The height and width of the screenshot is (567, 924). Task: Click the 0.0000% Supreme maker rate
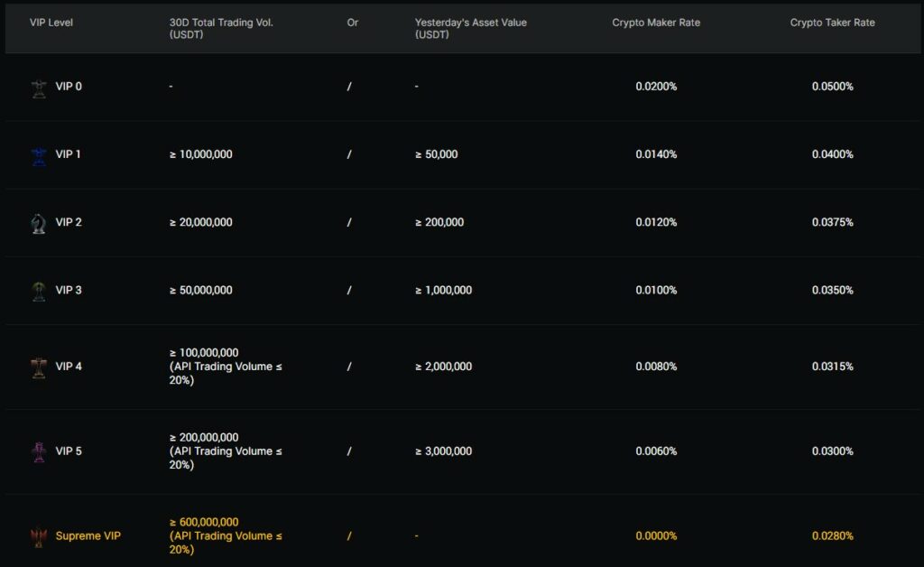[656, 535]
